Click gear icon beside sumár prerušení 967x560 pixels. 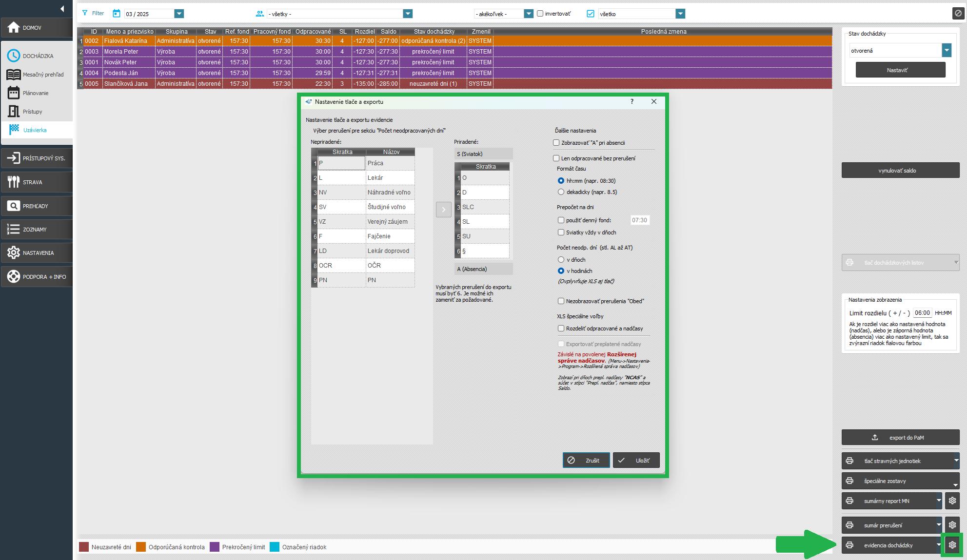952,525
